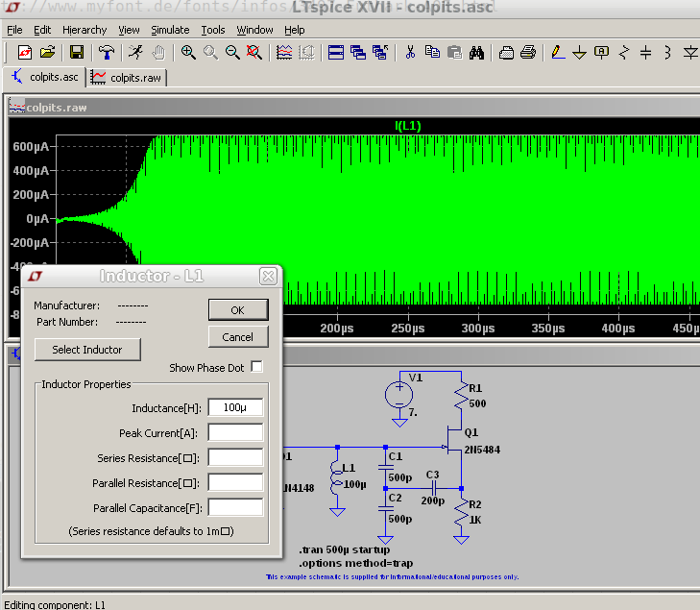Click the Series Resistance input field
700x610 pixels.
(x=235, y=457)
